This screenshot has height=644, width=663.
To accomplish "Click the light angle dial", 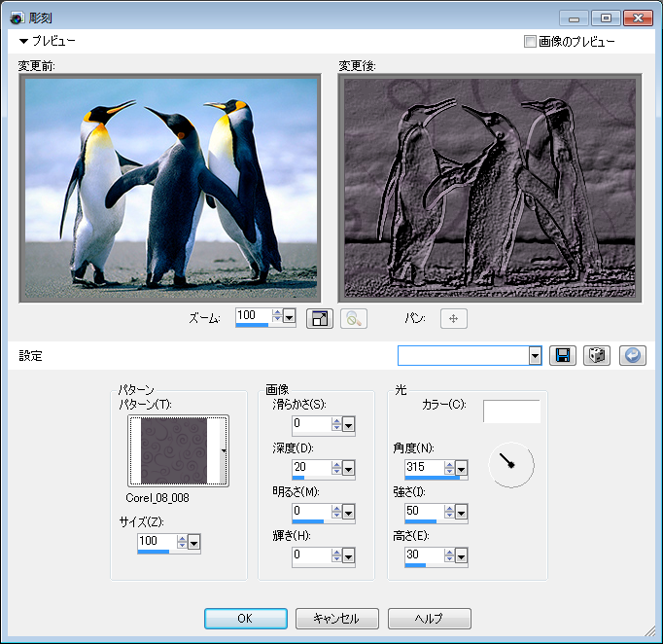I will click(x=510, y=466).
